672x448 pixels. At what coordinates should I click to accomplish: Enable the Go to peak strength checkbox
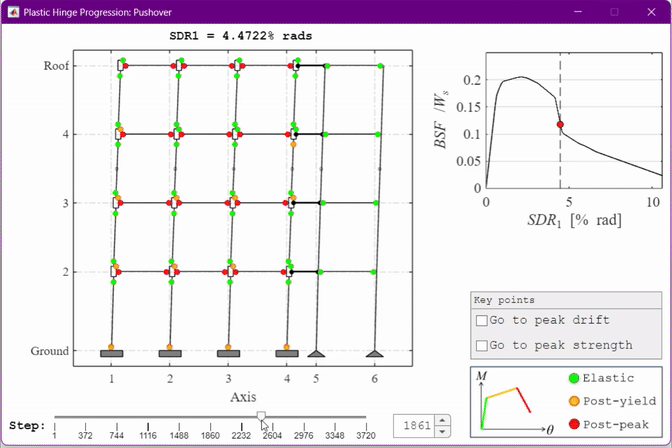point(482,345)
